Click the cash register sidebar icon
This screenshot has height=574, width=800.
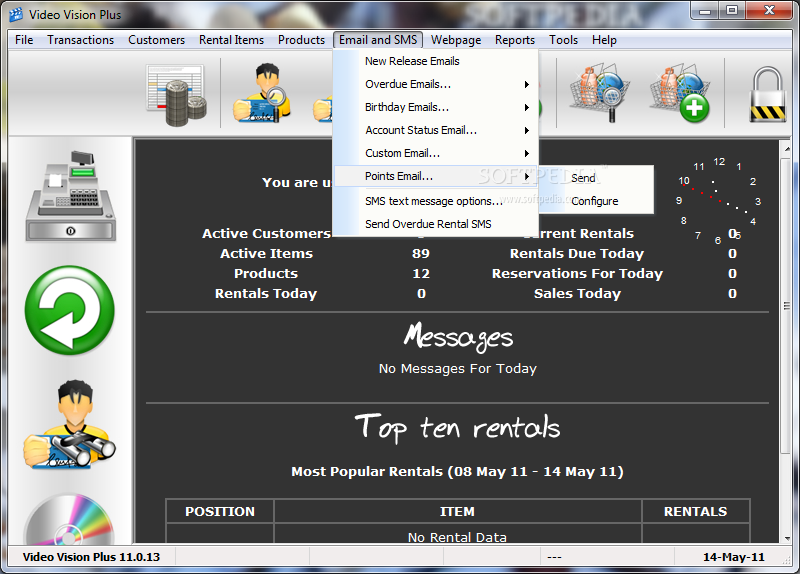(x=71, y=196)
